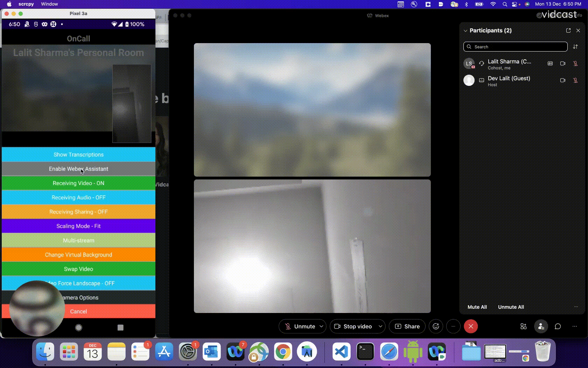This screenshot has width=588, height=368.
Task: Toggle the Participants panel icon
Action: pos(541,326)
